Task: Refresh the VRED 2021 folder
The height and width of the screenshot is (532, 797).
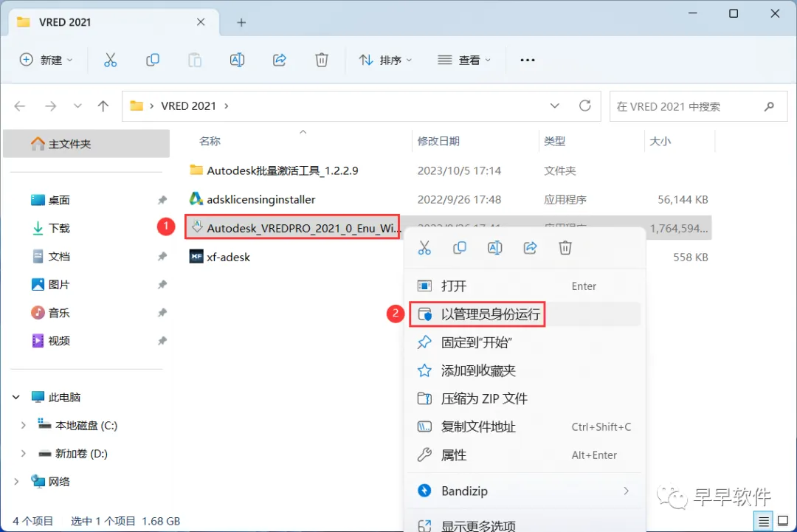Action: pos(585,106)
